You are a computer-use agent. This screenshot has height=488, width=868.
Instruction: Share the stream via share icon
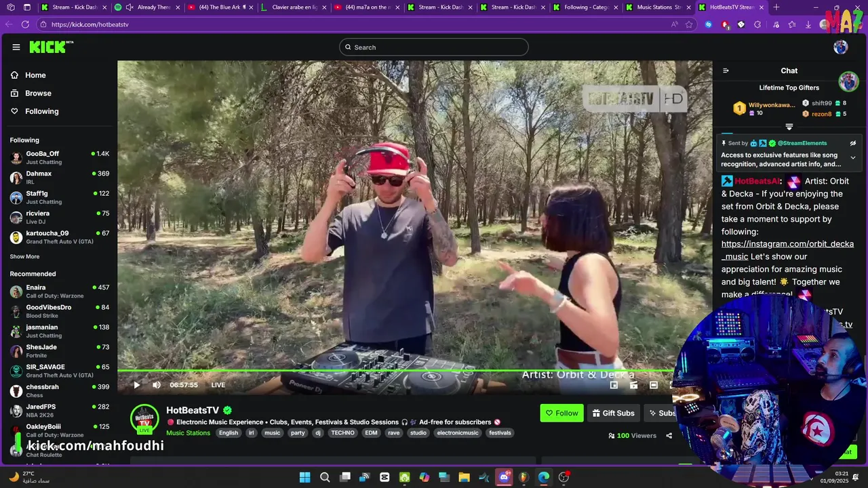pos(669,436)
